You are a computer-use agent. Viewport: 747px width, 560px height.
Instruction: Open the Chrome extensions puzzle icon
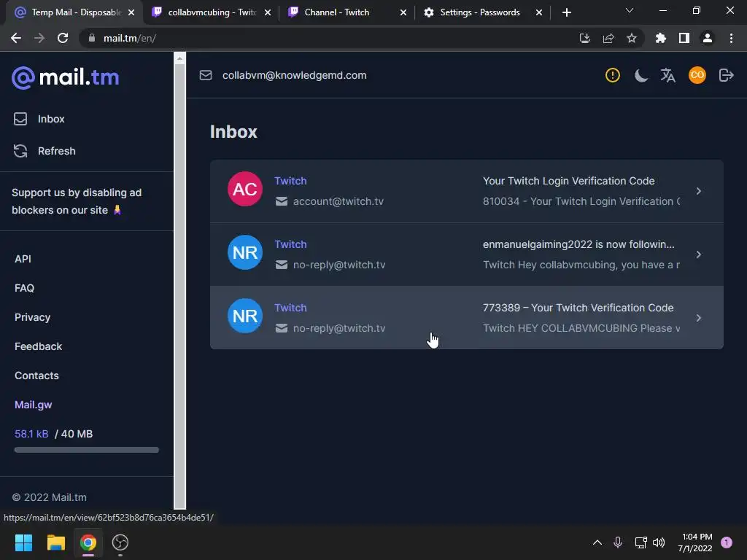[x=661, y=38]
